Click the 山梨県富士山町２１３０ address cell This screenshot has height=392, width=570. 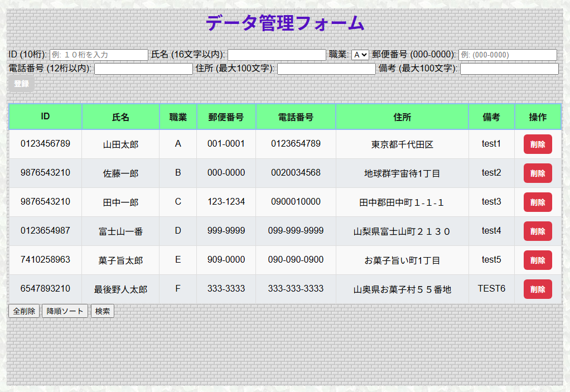pos(402,231)
